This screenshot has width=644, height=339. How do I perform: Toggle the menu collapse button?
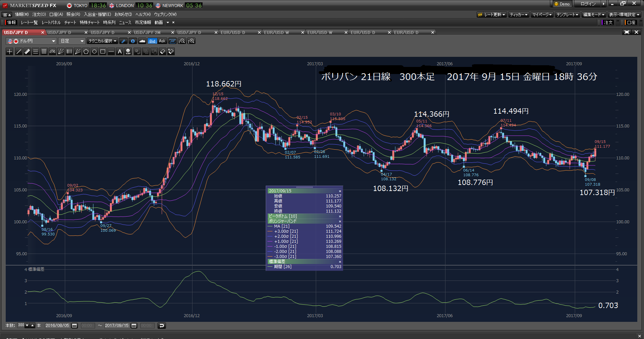point(7,15)
